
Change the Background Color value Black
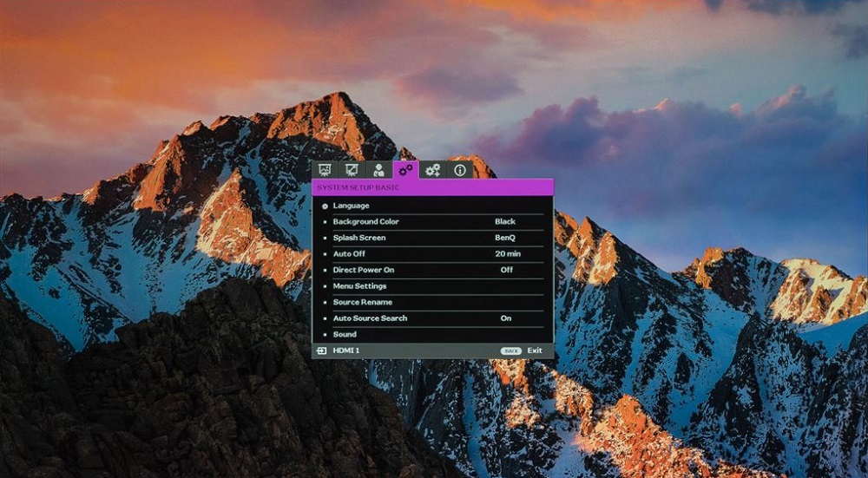[505, 221]
